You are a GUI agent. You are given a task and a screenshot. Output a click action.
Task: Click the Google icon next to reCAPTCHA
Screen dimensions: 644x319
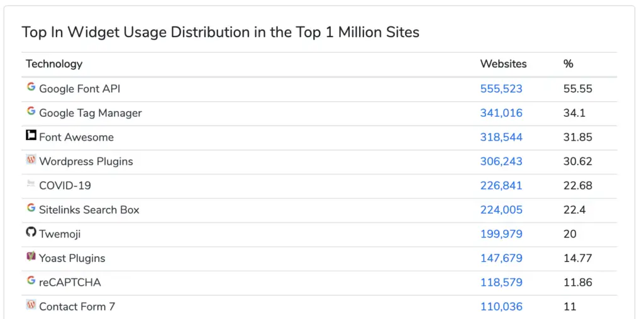[31, 281]
